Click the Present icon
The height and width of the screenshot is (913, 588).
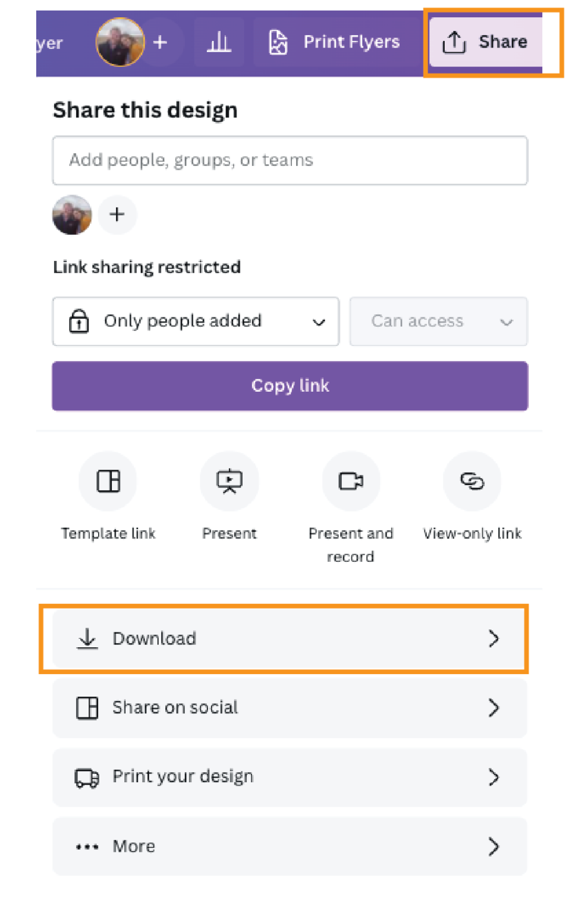click(x=229, y=481)
